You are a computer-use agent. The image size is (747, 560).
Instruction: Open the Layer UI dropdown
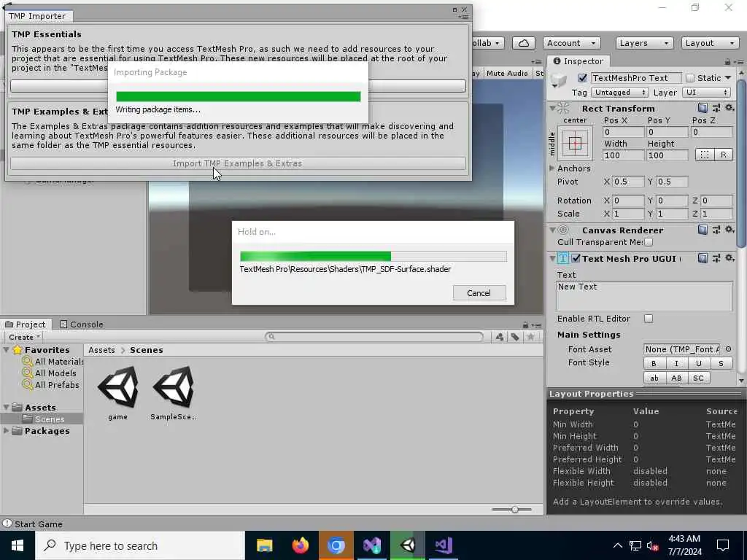point(706,93)
